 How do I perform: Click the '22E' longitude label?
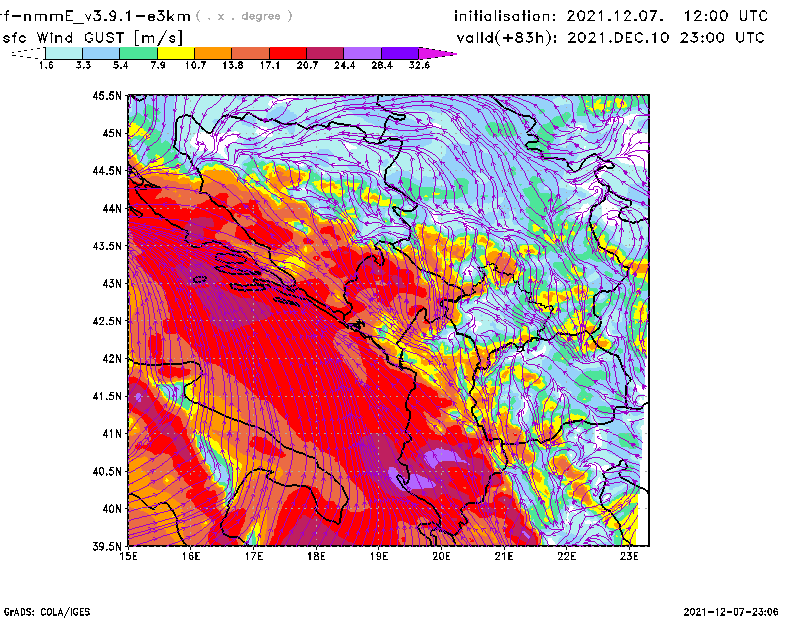point(566,556)
